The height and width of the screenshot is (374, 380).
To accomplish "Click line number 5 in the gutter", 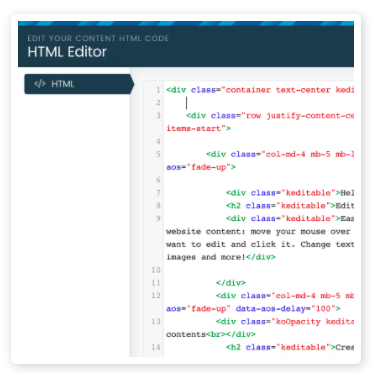I will [x=158, y=154].
